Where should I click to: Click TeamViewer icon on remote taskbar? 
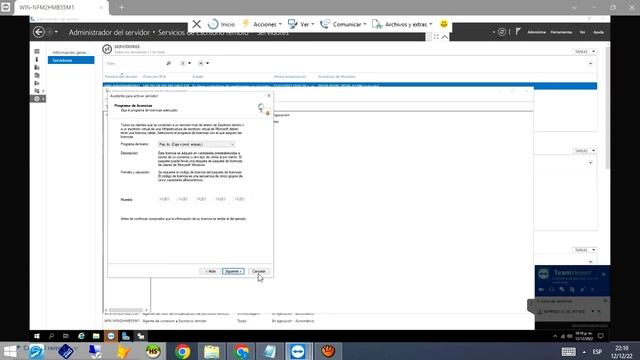coord(111,336)
